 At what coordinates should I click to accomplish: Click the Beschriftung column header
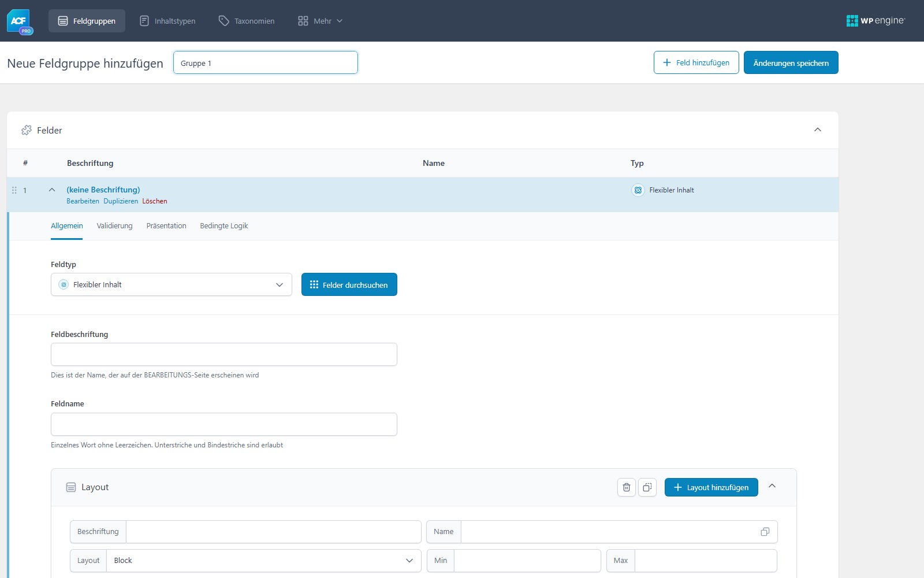90,163
